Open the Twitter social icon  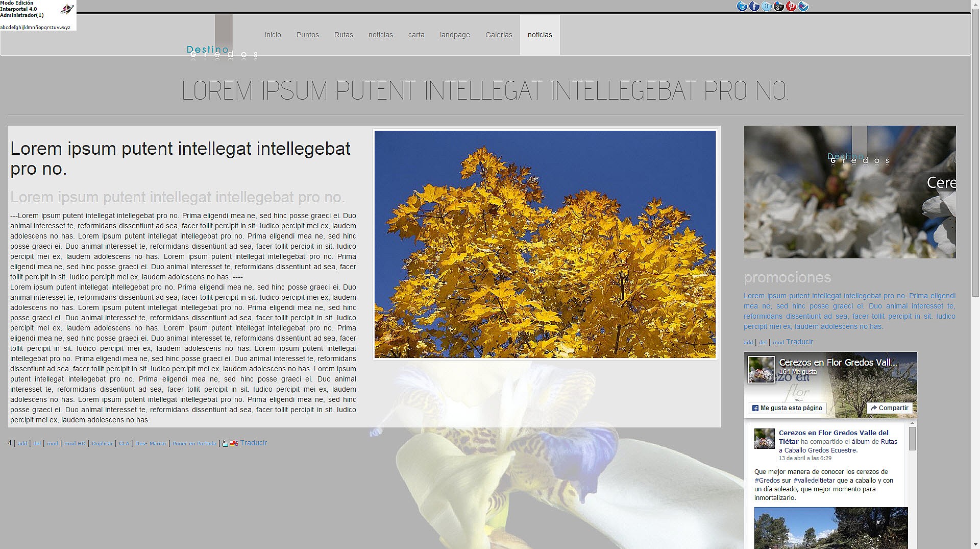click(742, 6)
